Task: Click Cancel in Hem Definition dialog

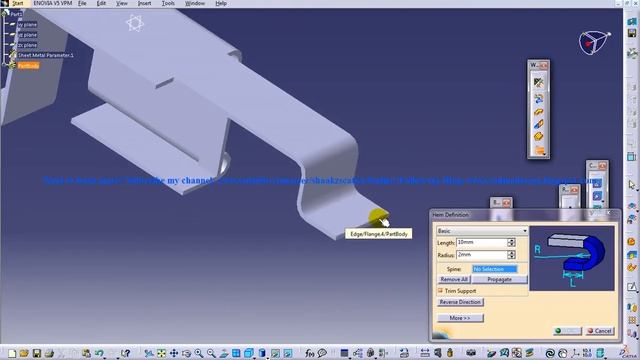Action: (600, 331)
